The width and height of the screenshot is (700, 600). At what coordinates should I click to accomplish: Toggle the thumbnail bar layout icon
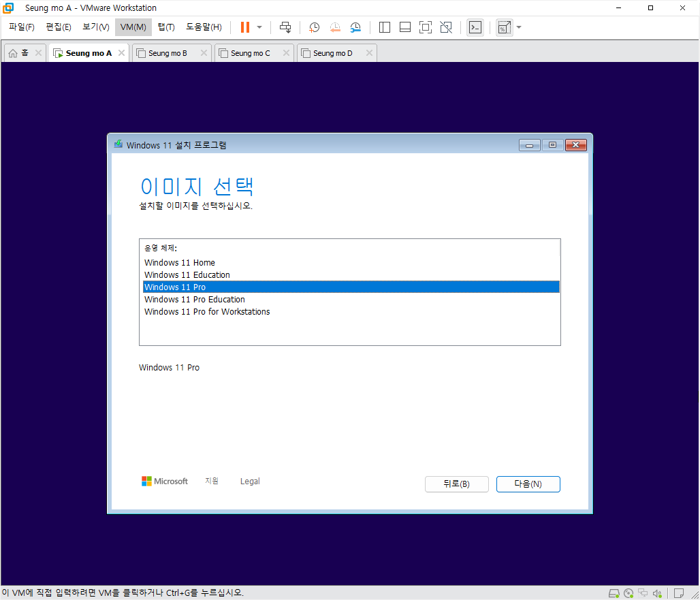coord(405,27)
